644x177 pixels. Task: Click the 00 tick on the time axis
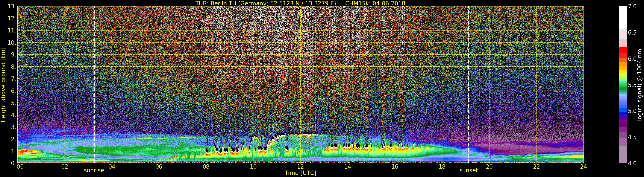pos(20,167)
